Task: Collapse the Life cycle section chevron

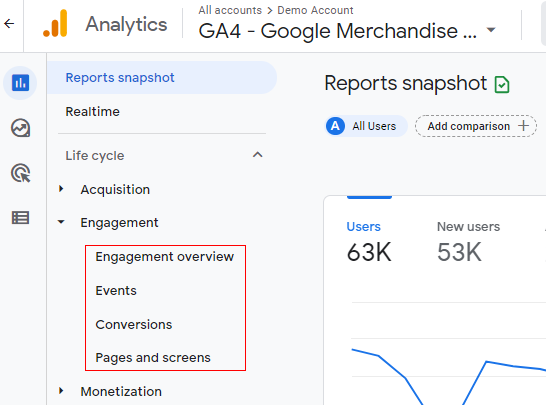Action: click(x=257, y=155)
